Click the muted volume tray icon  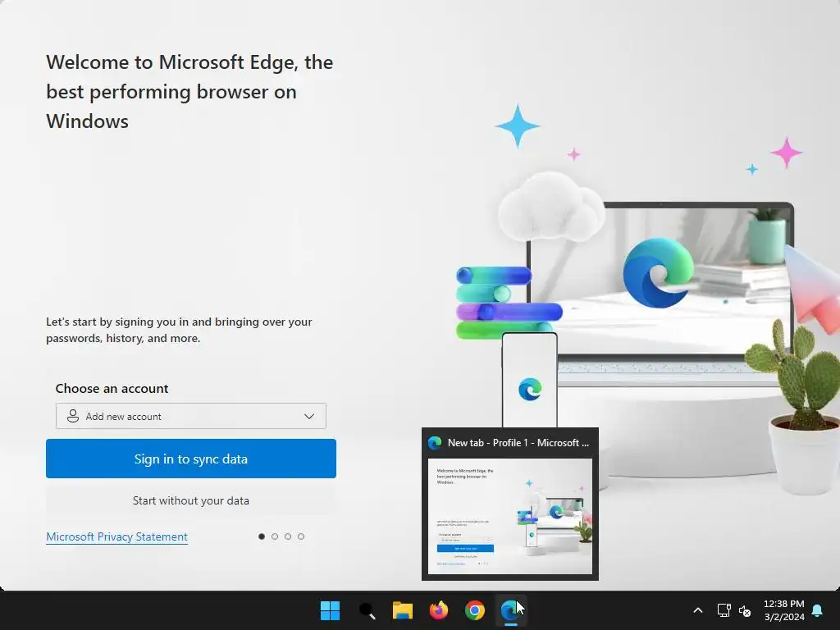(x=745, y=610)
